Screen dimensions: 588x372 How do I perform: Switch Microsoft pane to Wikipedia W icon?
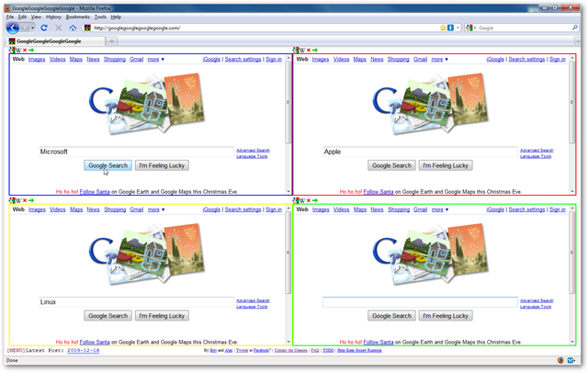coord(18,51)
